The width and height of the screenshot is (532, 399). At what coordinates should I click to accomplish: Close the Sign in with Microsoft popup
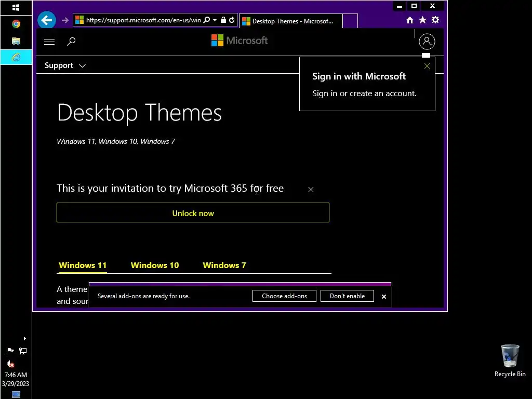427,66
